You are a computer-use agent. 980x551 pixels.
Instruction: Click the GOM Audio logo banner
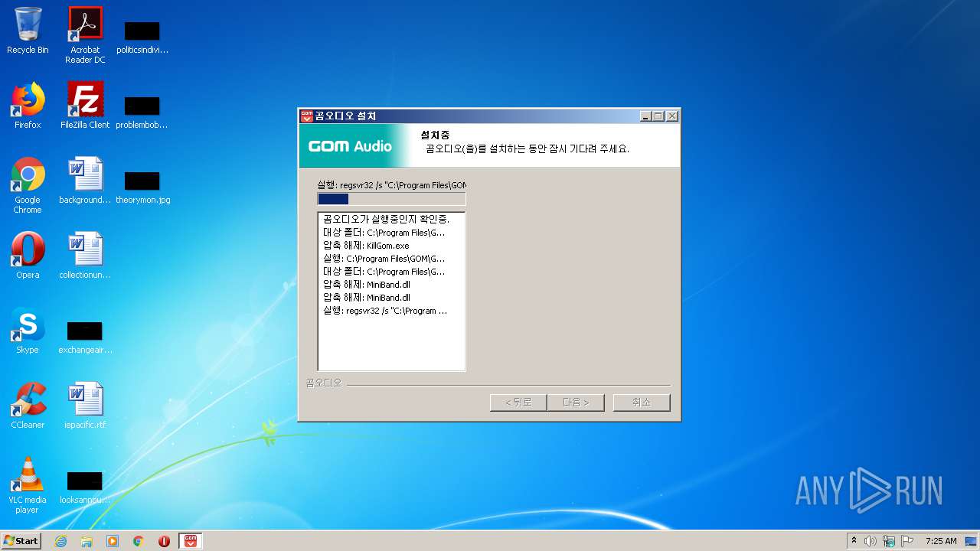coord(351,146)
